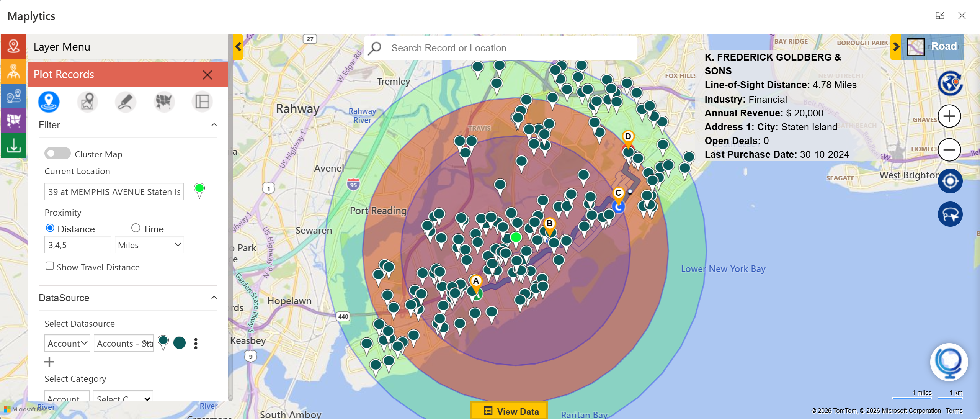980x419 pixels.
Task: Enable Show Travel Distance checkbox
Action: pyautogui.click(x=50, y=266)
